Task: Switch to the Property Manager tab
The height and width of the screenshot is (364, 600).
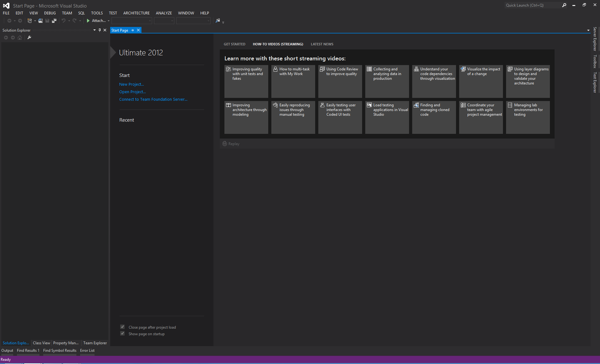Action: [66, 343]
